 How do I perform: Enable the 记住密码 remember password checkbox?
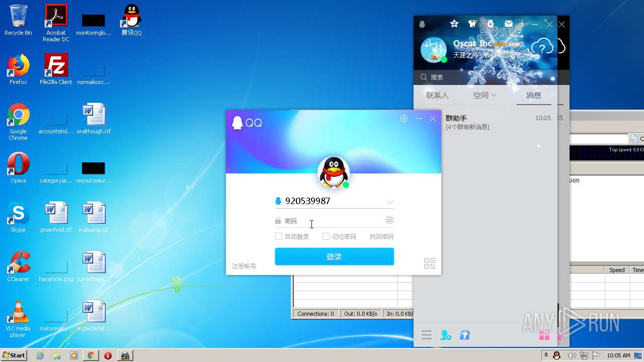pyautogui.click(x=326, y=236)
